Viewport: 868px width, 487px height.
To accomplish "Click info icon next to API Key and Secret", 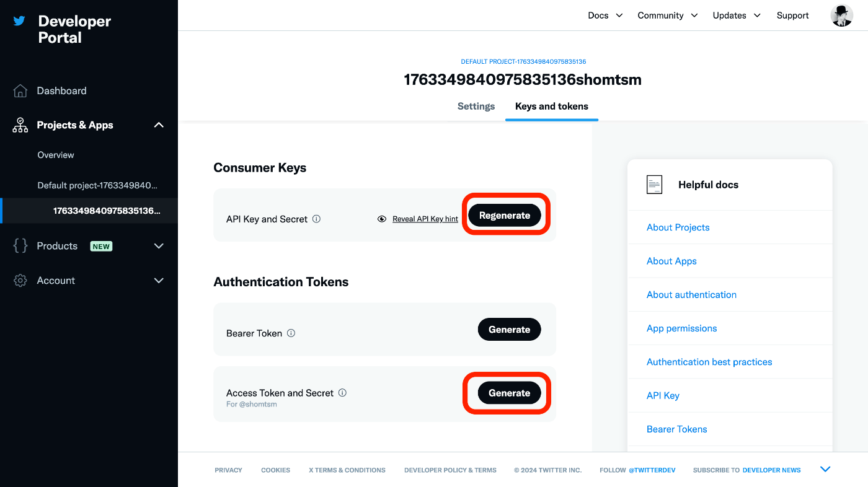I will point(316,219).
